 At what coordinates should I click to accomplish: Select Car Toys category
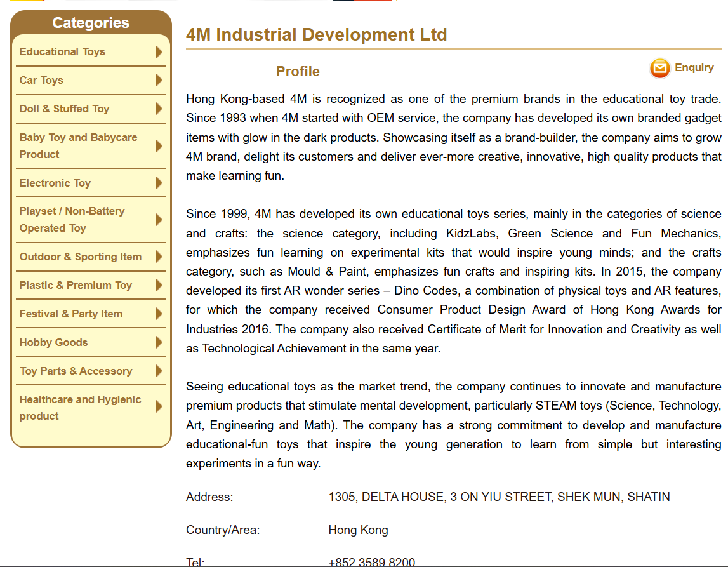point(41,81)
